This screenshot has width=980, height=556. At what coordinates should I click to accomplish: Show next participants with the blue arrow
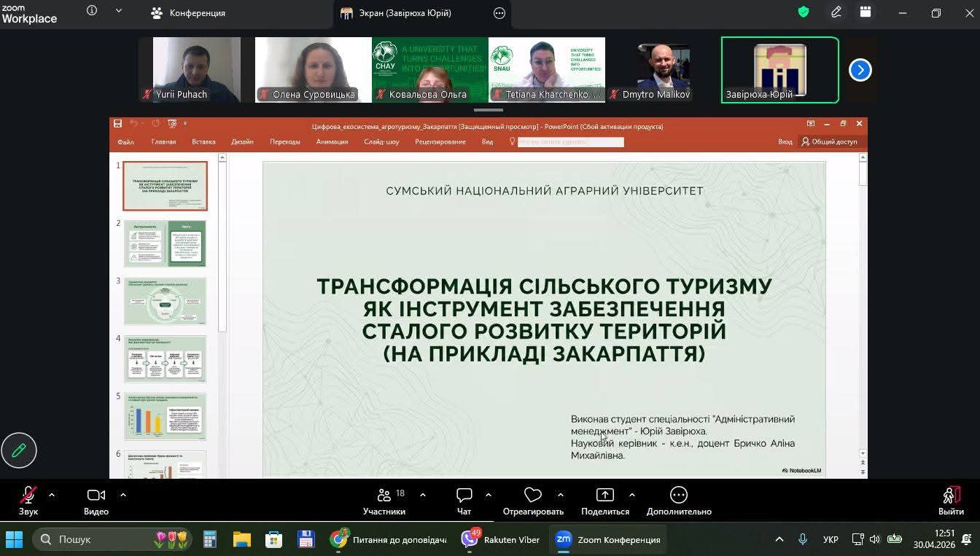pos(860,70)
